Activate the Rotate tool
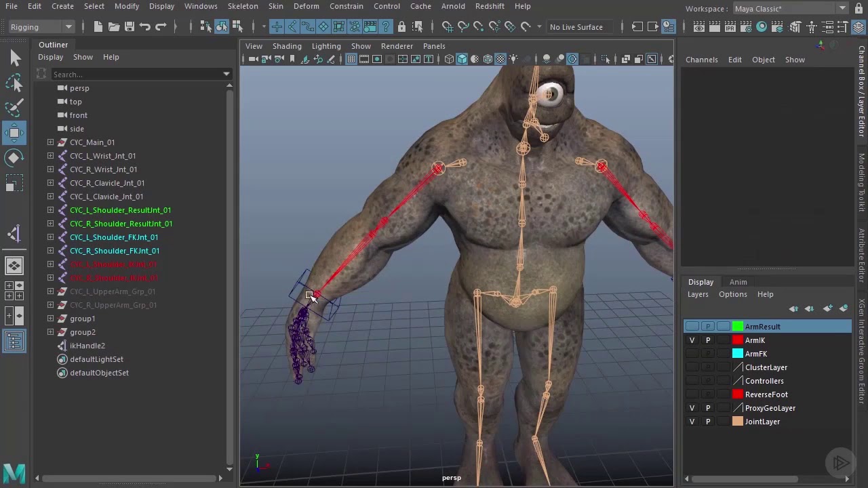Viewport: 868px width, 488px height. [15, 157]
